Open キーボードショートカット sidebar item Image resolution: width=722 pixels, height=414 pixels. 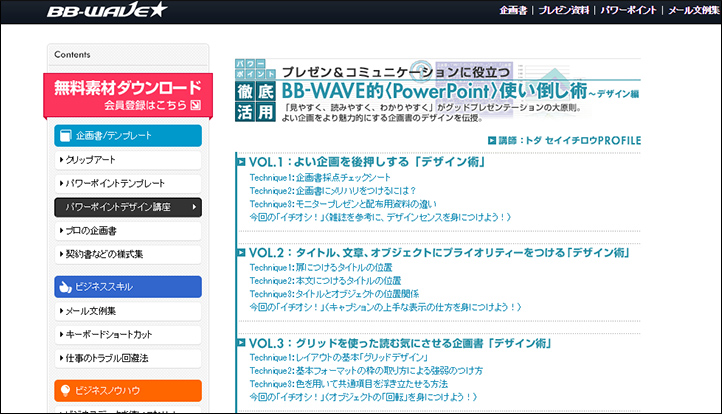click(x=128, y=334)
